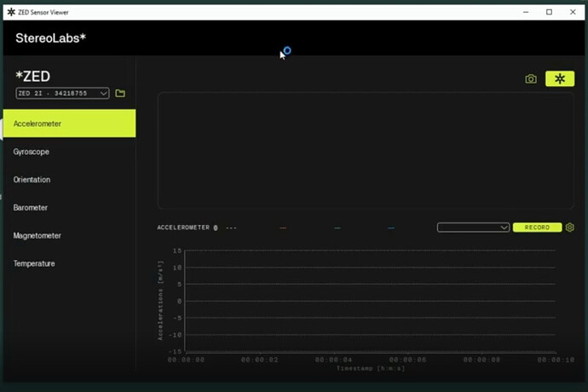Click the ZED Sensor Viewer title bar icon
Image resolution: width=588 pixels, height=392 pixels.
pyautogui.click(x=10, y=12)
